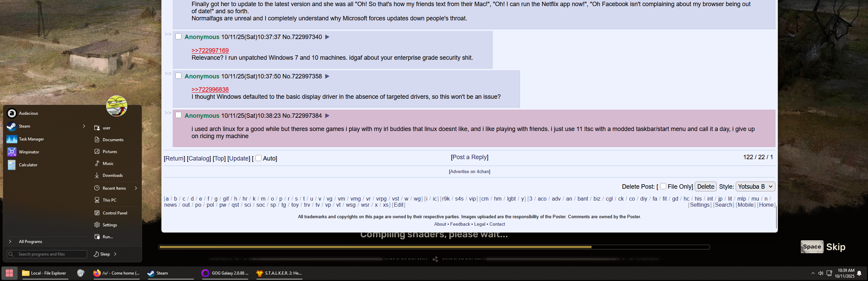
Task: Expand All Programs list
Action: coord(46,242)
